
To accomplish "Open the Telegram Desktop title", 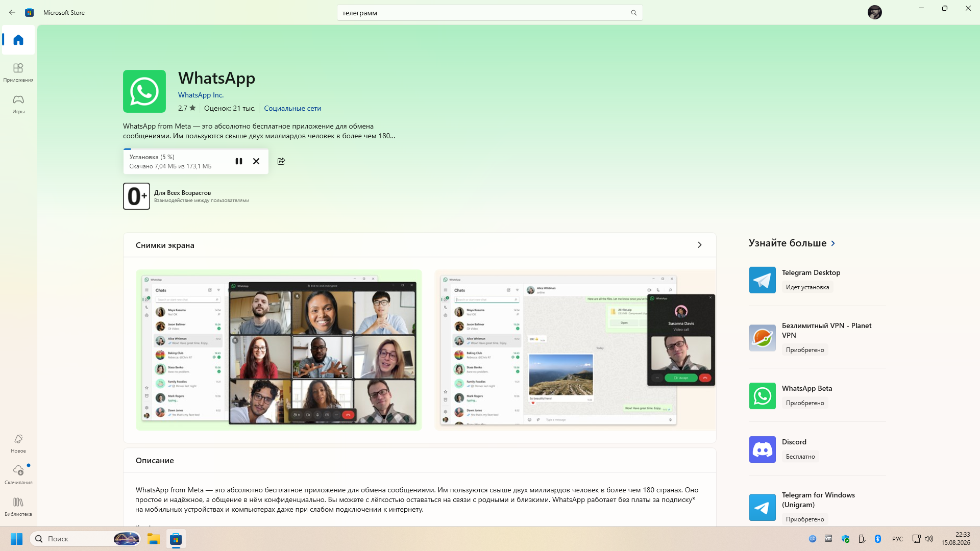I will 811,272.
